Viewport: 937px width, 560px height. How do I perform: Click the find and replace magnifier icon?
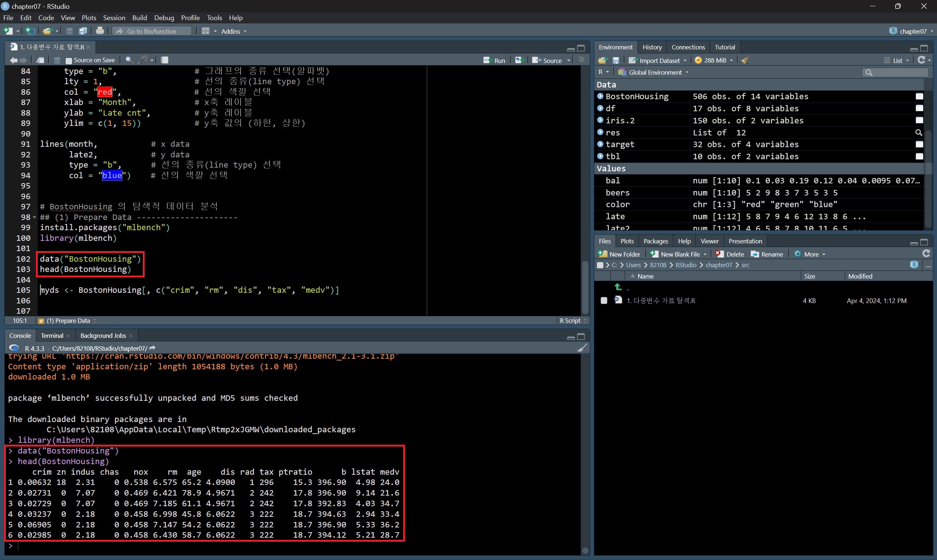point(129,60)
